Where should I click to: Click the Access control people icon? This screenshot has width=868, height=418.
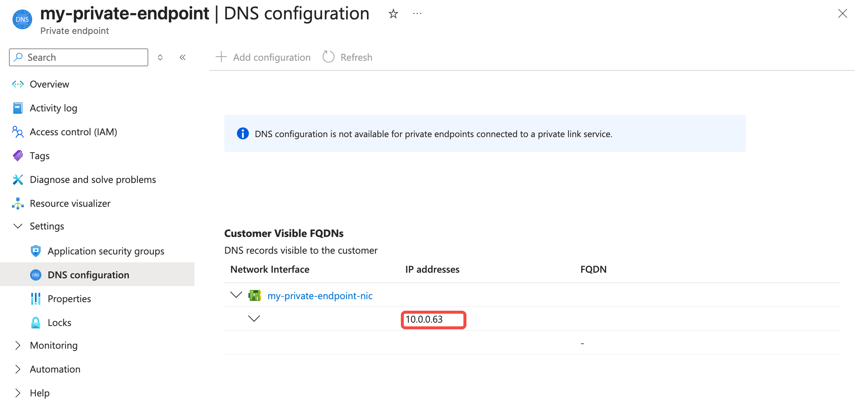tap(18, 132)
